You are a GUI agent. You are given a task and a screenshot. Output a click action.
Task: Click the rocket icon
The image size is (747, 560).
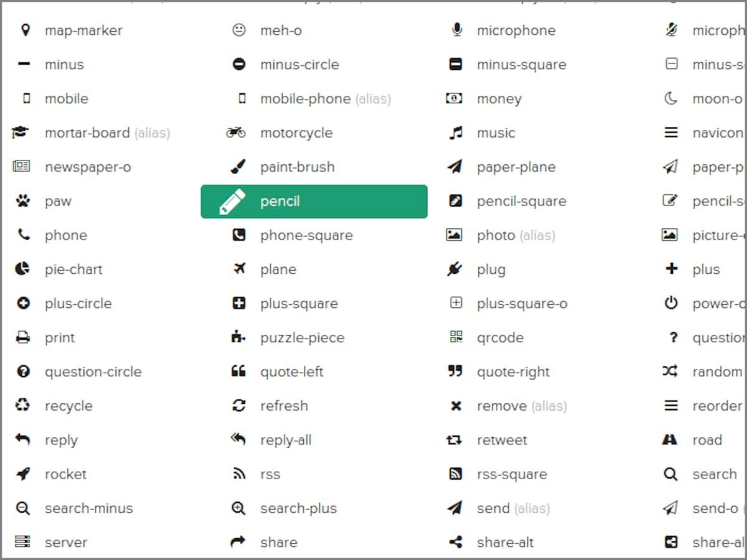click(23, 474)
